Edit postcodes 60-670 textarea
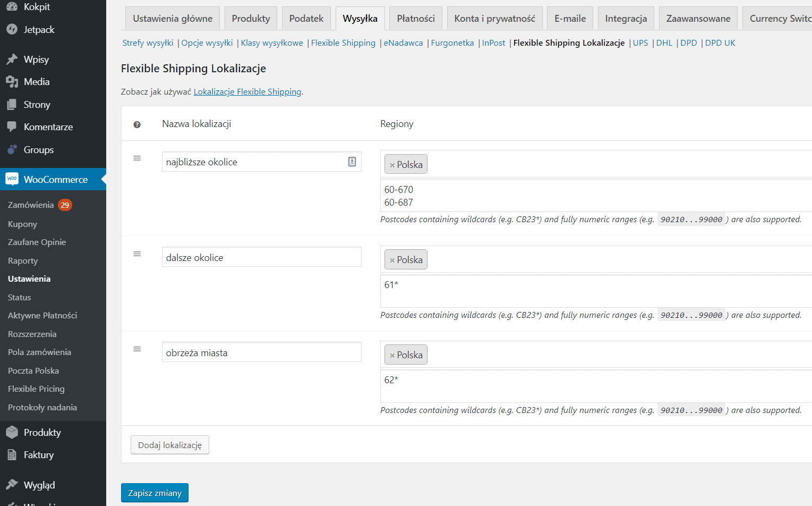Viewport: 812px width, 506px height. [596, 196]
